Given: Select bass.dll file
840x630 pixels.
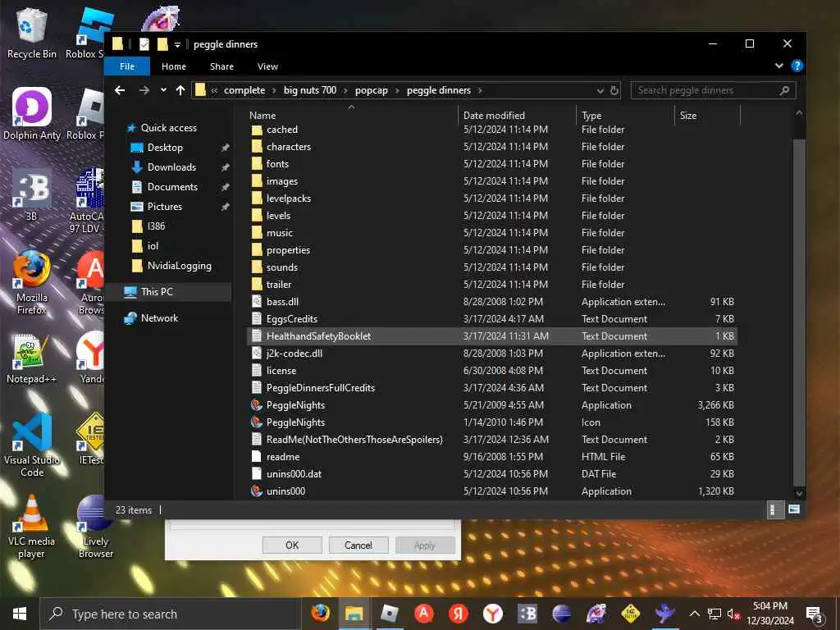Looking at the screenshot, I should [x=282, y=302].
